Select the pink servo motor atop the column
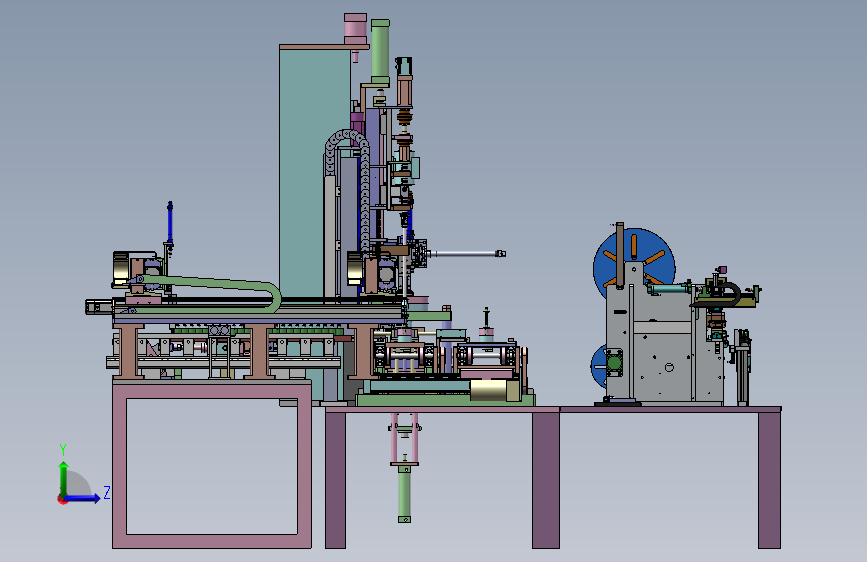867x562 pixels. pyautogui.click(x=355, y=29)
